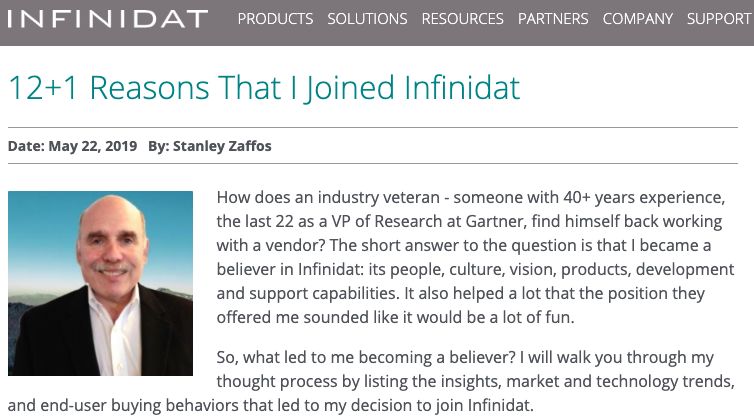Image resolution: width=754 pixels, height=419 pixels.
Task: Open the RESOURCES menu
Action: point(462,19)
